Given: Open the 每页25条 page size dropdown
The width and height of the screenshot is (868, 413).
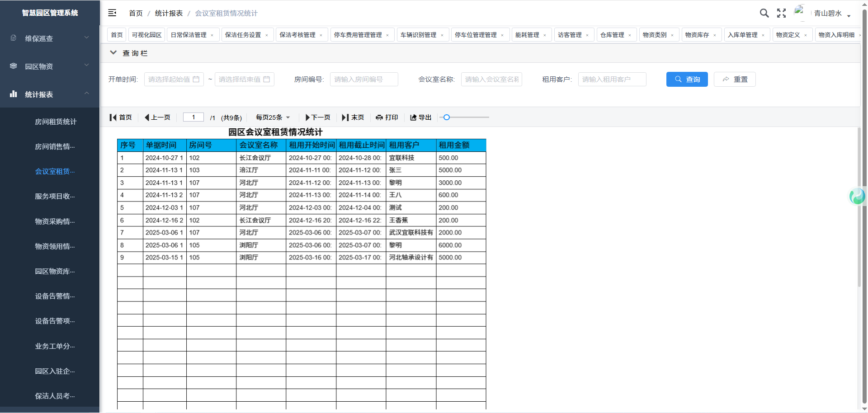Looking at the screenshot, I should (273, 117).
